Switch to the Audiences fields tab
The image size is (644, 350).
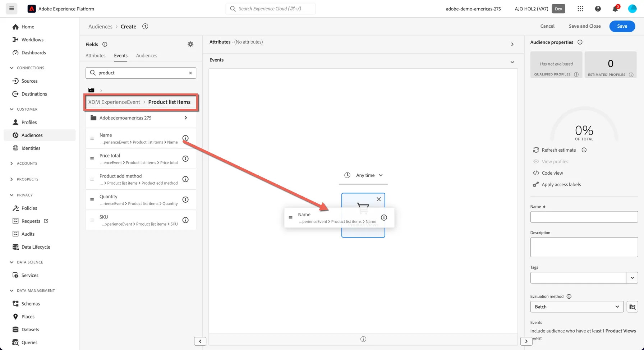(147, 56)
